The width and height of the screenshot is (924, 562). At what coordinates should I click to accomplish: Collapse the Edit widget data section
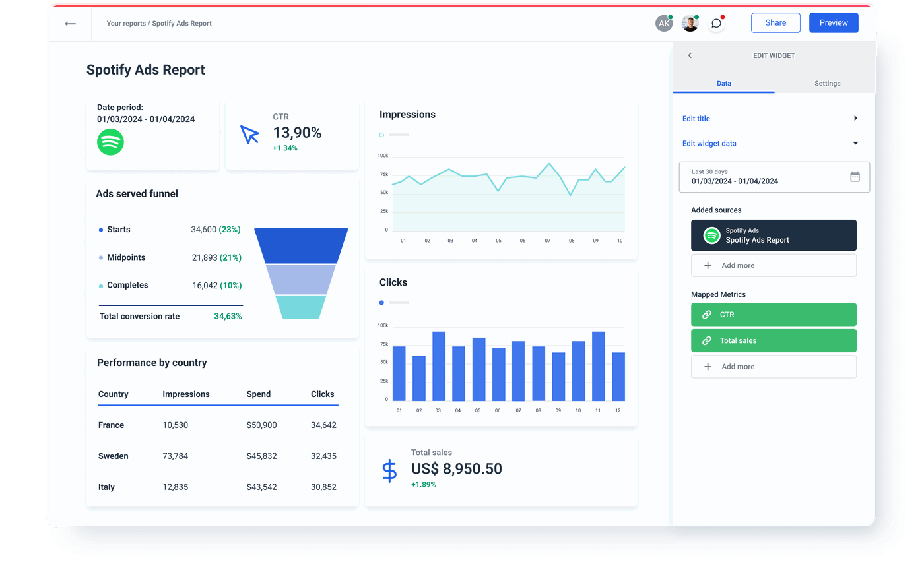pos(855,143)
